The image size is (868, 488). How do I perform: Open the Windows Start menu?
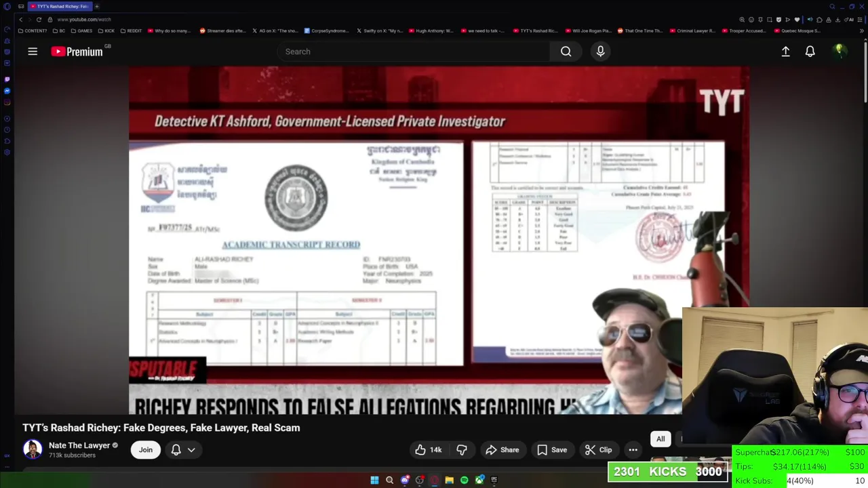(374, 480)
